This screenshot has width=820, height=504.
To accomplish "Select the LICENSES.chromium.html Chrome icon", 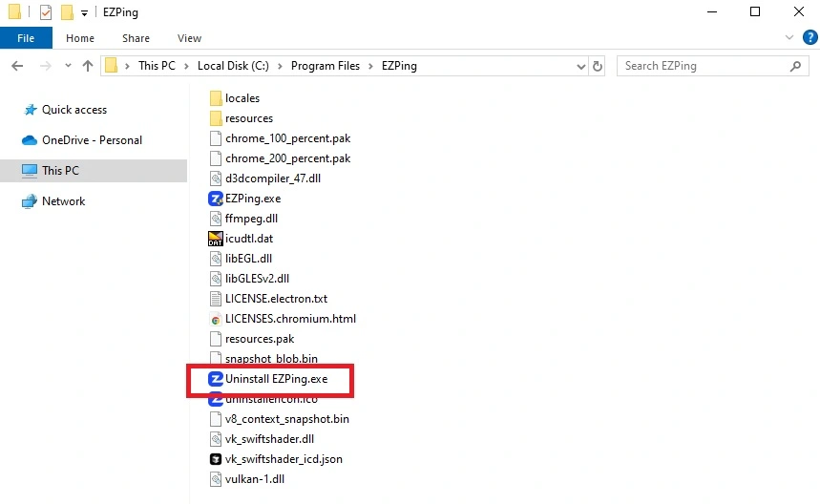I will (216, 319).
